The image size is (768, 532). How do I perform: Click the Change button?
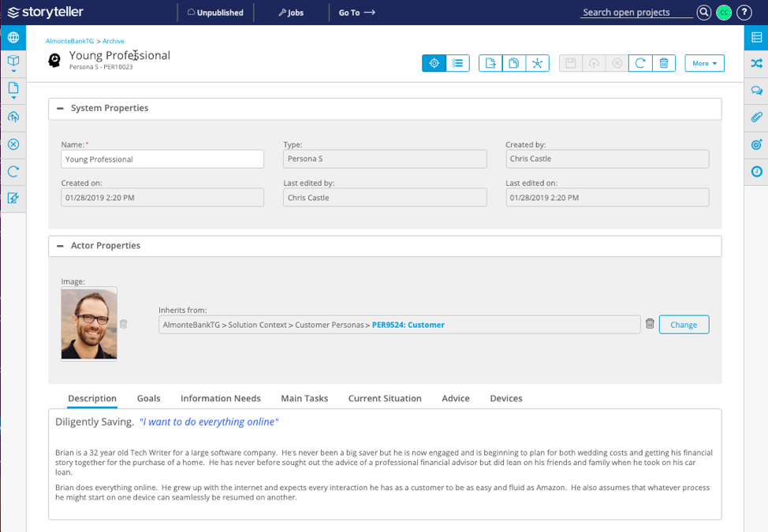coord(684,325)
